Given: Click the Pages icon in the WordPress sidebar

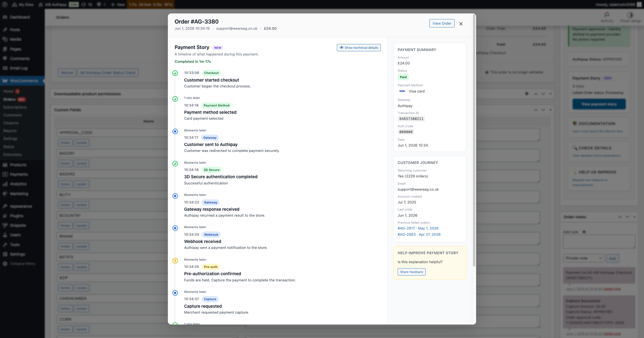Looking at the screenshot, I should point(5,49).
